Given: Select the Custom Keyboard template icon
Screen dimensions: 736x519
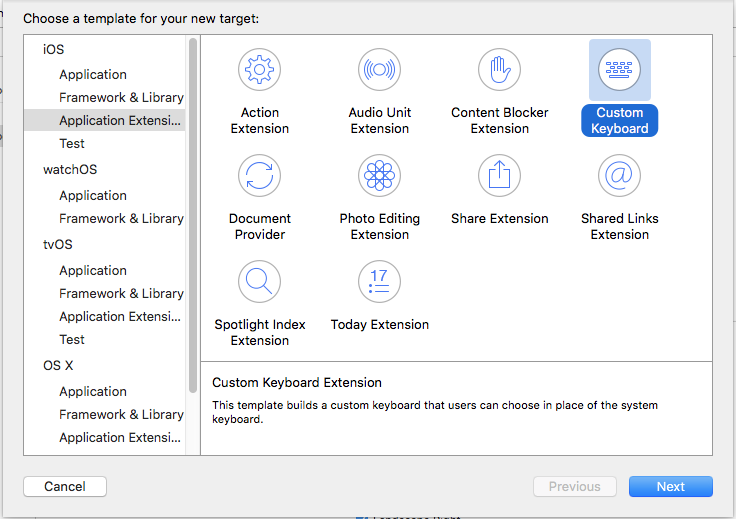Looking at the screenshot, I should [x=620, y=70].
